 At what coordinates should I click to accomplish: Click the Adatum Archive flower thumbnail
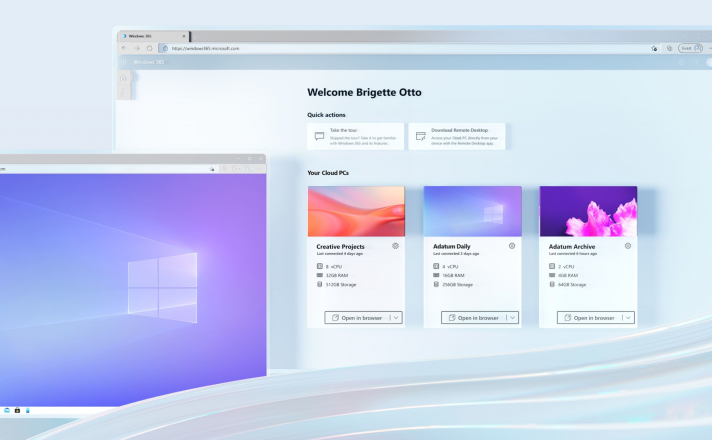588,211
